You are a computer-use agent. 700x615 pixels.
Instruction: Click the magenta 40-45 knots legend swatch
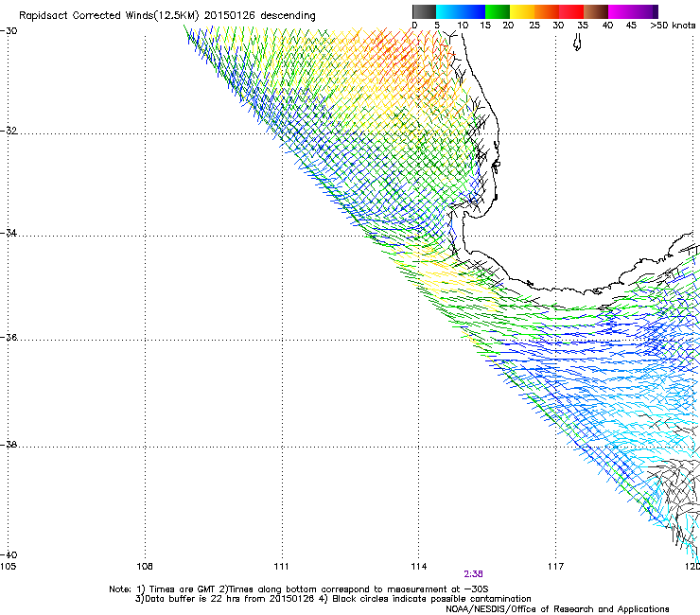[x=621, y=11]
